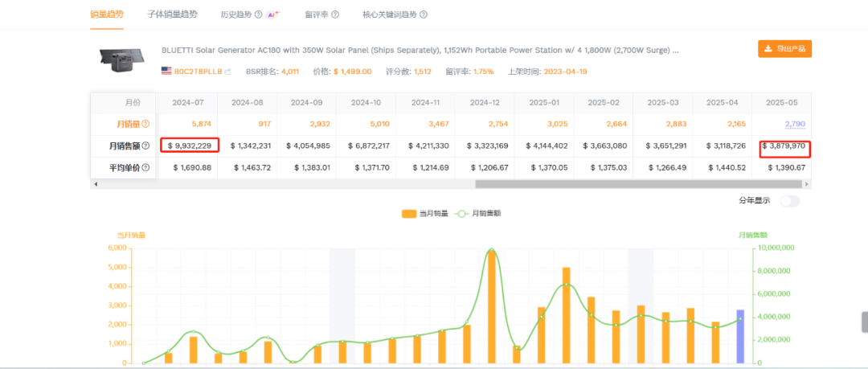868x369 pixels.
Task: Click the 导出产品 export button
Action: click(x=785, y=49)
